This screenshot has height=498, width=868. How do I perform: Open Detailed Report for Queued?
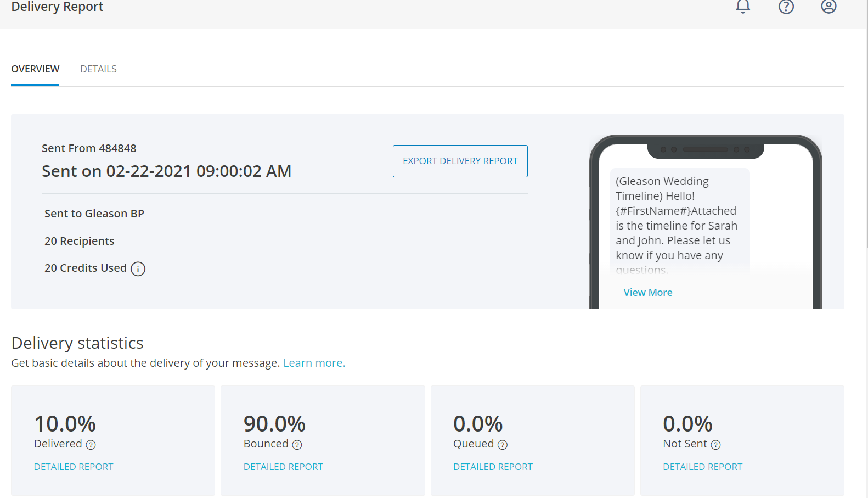click(493, 467)
